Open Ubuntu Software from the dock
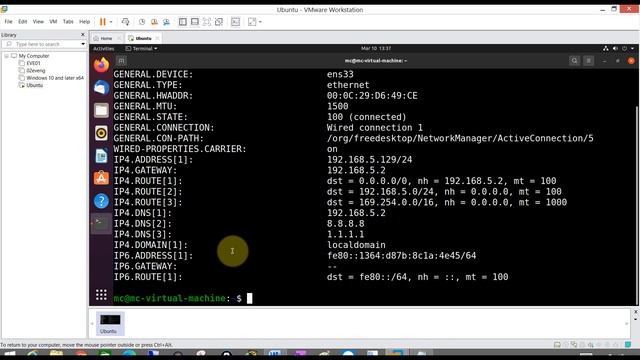The height and width of the screenshot is (360, 640). [x=101, y=178]
